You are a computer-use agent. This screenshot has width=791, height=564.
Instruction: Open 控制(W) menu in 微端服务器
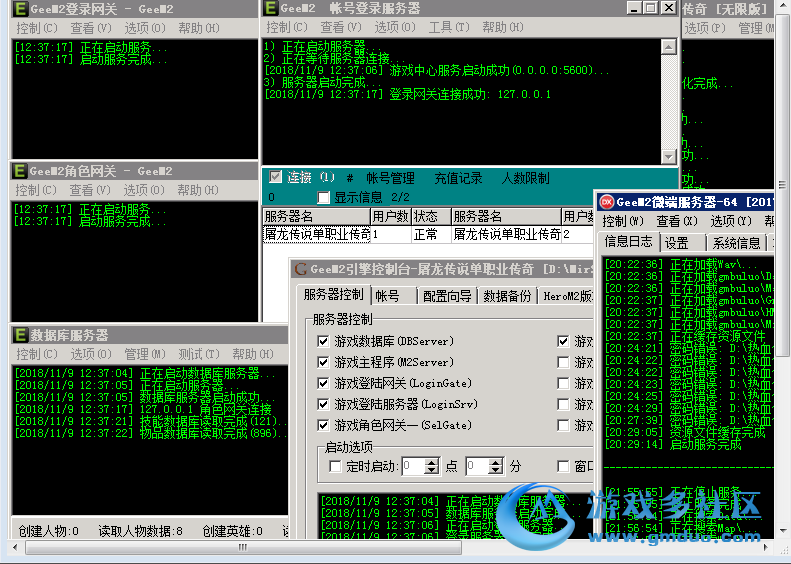623,221
